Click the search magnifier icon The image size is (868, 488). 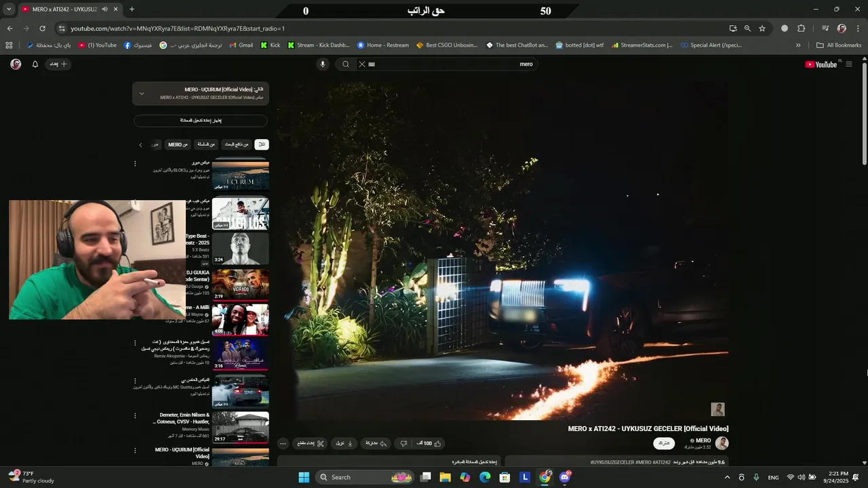tap(346, 64)
